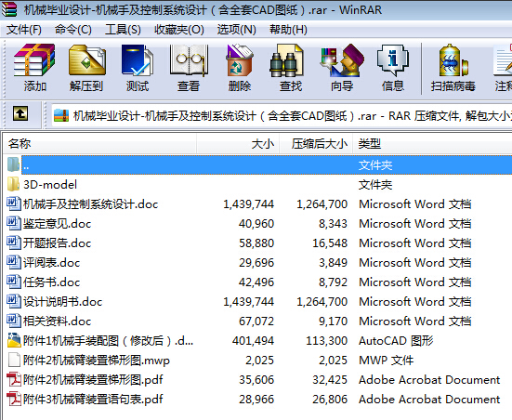The height and width of the screenshot is (420, 512).
Task: Select file name 附件2机械臂装置梯形图.pdf
Action: click(93, 379)
